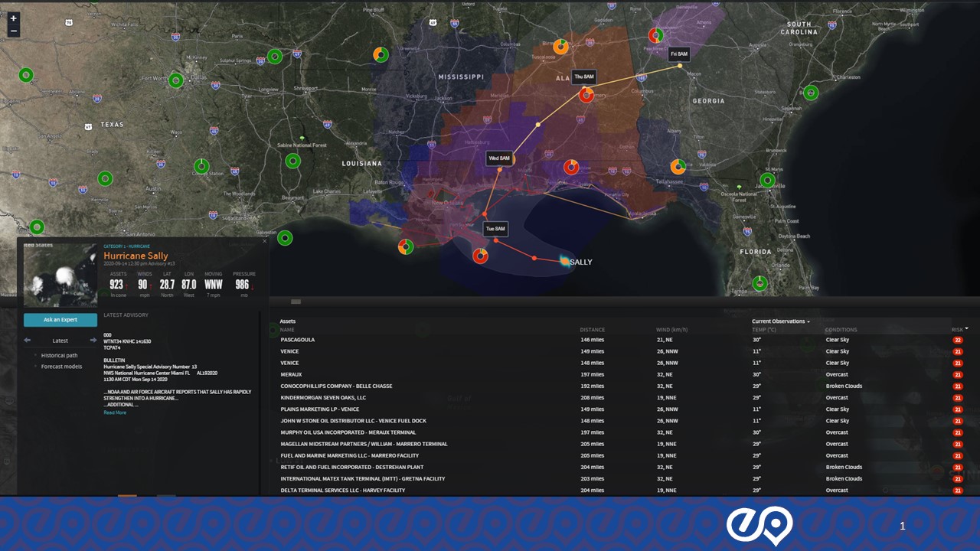The height and width of the screenshot is (551, 980).
Task: Open red pie marker near Mobile
Action: tap(571, 167)
